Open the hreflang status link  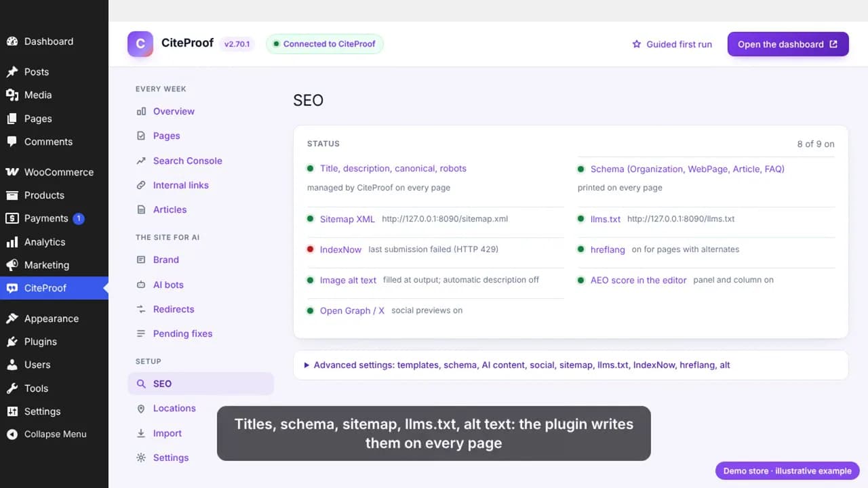608,249
